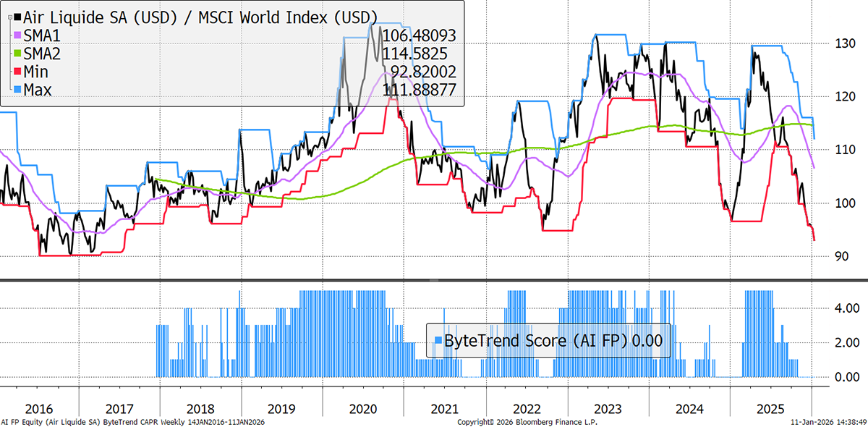Click the 2016 year label on axis

(x=38, y=408)
